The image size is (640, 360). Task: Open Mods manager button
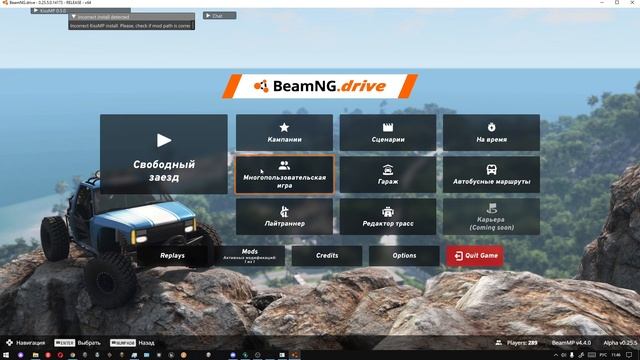(249, 256)
